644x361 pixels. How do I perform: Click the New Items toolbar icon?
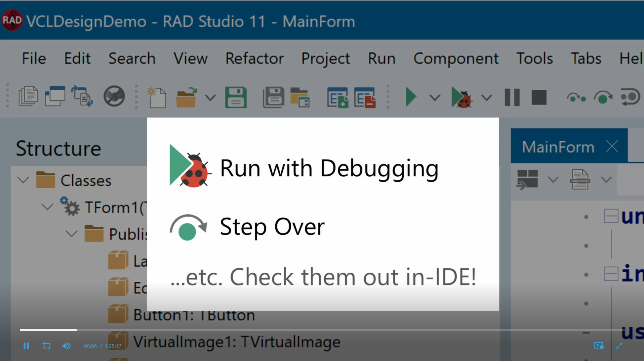point(157,97)
